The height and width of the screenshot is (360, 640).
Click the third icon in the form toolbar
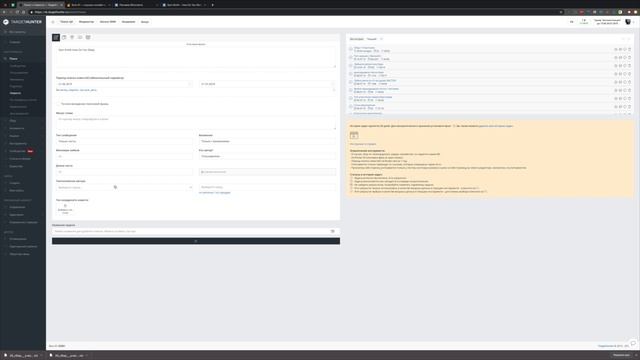pos(72,37)
